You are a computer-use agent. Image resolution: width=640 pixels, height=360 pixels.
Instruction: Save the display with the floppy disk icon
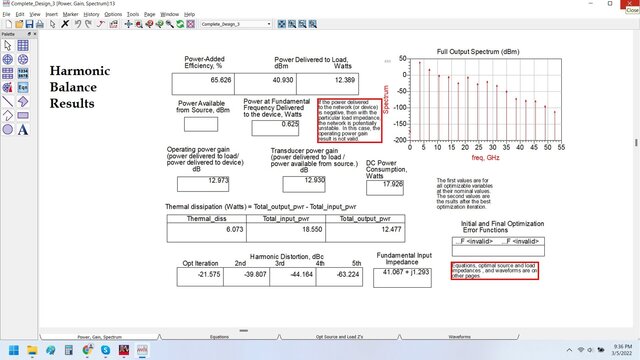coord(29,24)
